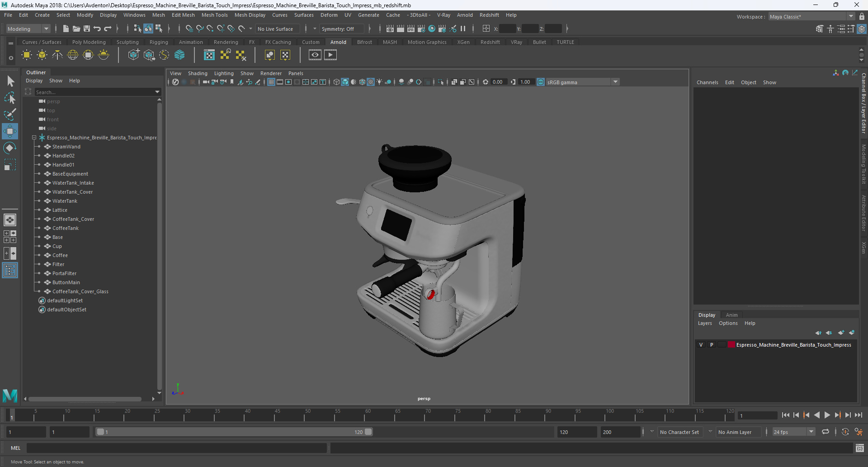Image resolution: width=868 pixels, height=467 pixels.
Task: Click the Outliner layout quick button
Action: 10,271
